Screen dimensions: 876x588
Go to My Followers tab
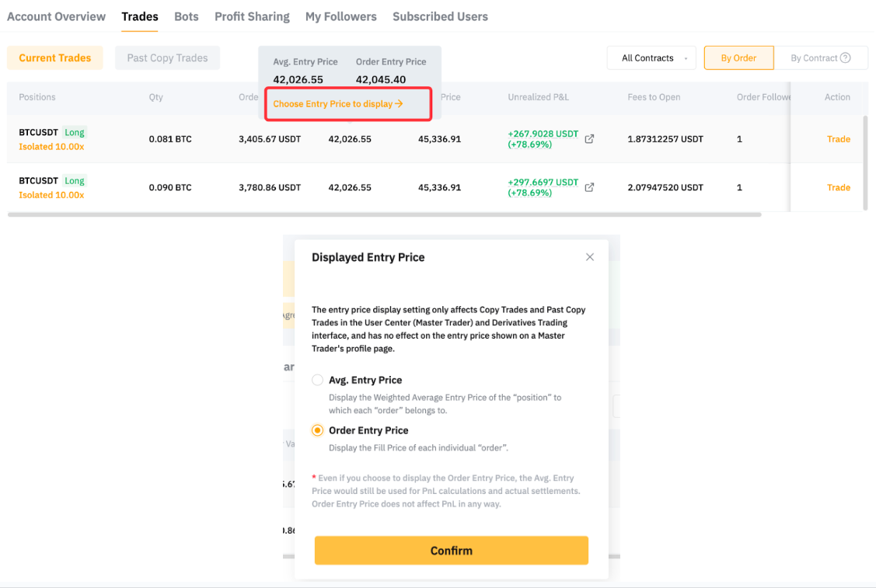(x=340, y=16)
